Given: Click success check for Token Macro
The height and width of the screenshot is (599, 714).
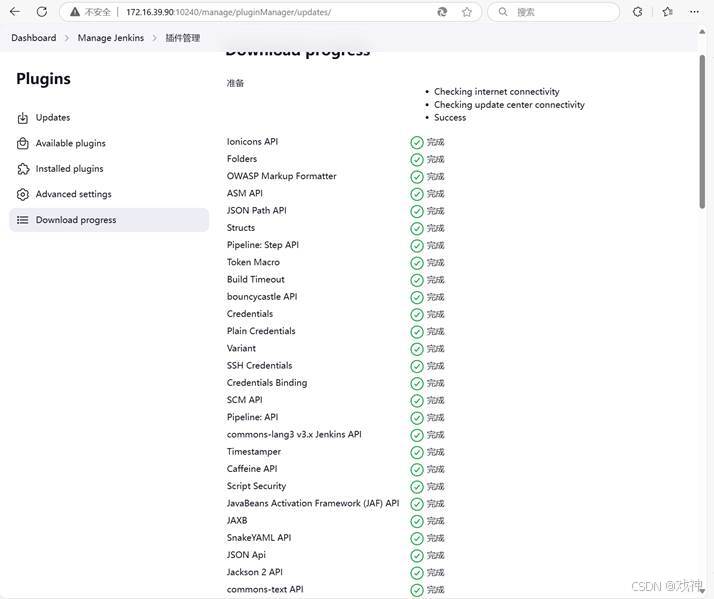Looking at the screenshot, I should 417,263.
